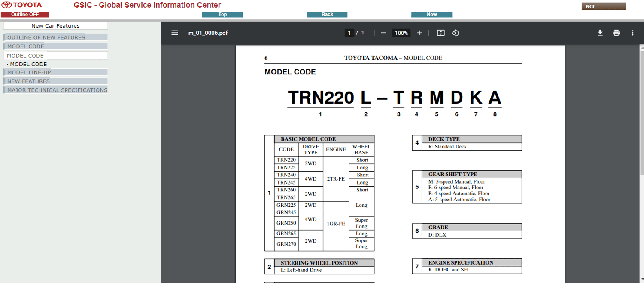Click the WHEEL BASE column header

point(361,149)
